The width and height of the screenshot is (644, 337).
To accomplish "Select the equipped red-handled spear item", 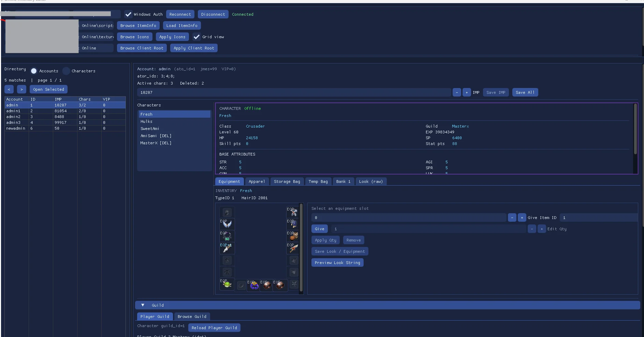I will 293,248.
